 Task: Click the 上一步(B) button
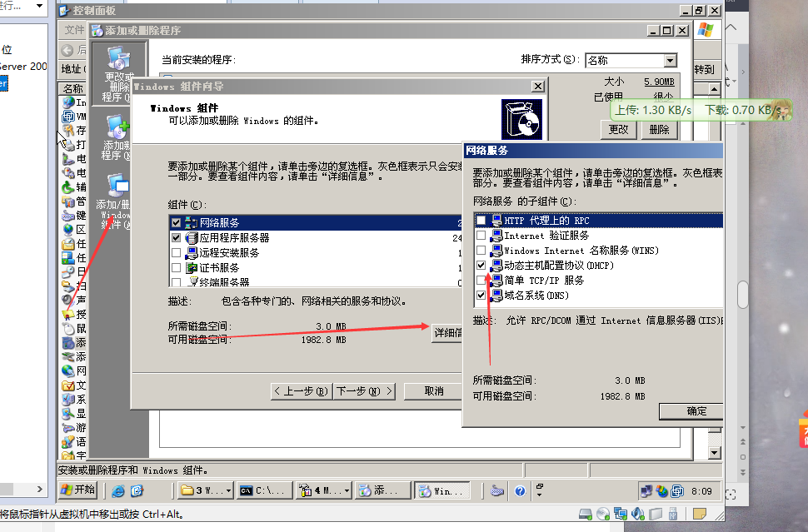pyautogui.click(x=302, y=391)
